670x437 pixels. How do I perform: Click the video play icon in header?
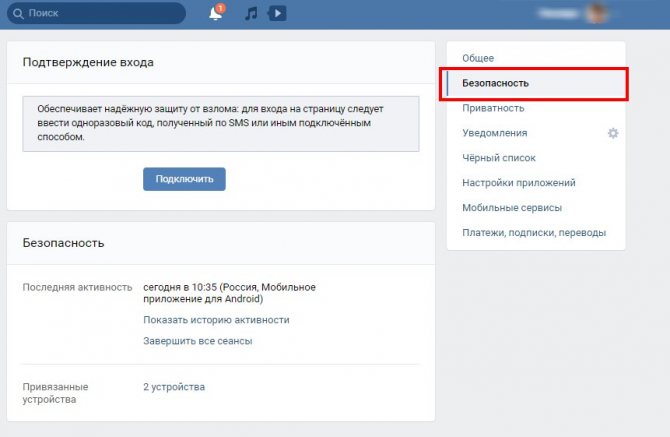pyautogui.click(x=277, y=14)
